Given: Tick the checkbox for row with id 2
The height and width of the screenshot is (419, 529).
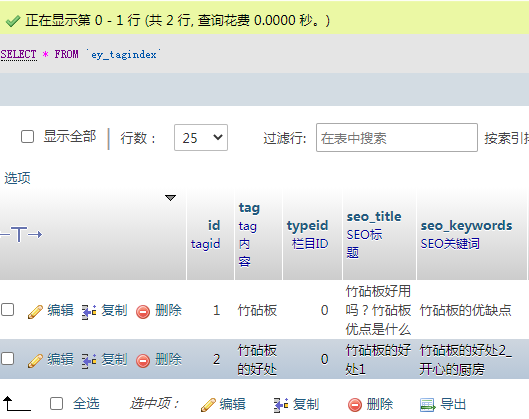Looking at the screenshot, I should [7, 359].
